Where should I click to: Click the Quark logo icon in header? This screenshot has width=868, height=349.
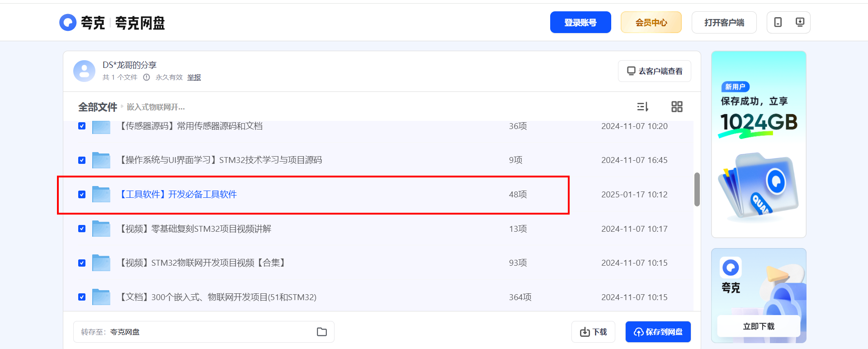click(x=68, y=22)
